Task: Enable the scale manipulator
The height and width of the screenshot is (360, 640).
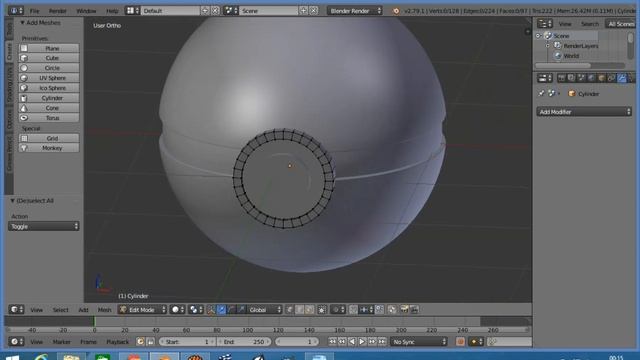Action: 241,310
